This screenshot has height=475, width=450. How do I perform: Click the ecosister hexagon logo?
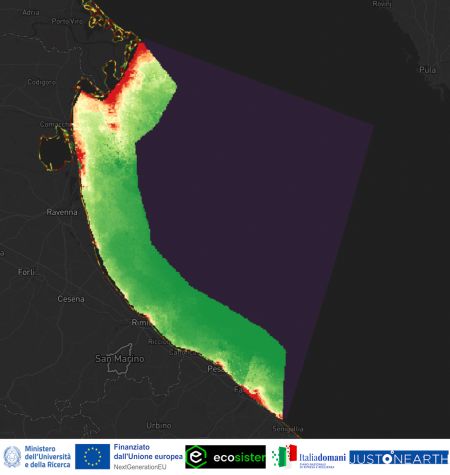pyautogui.click(x=197, y=457)
